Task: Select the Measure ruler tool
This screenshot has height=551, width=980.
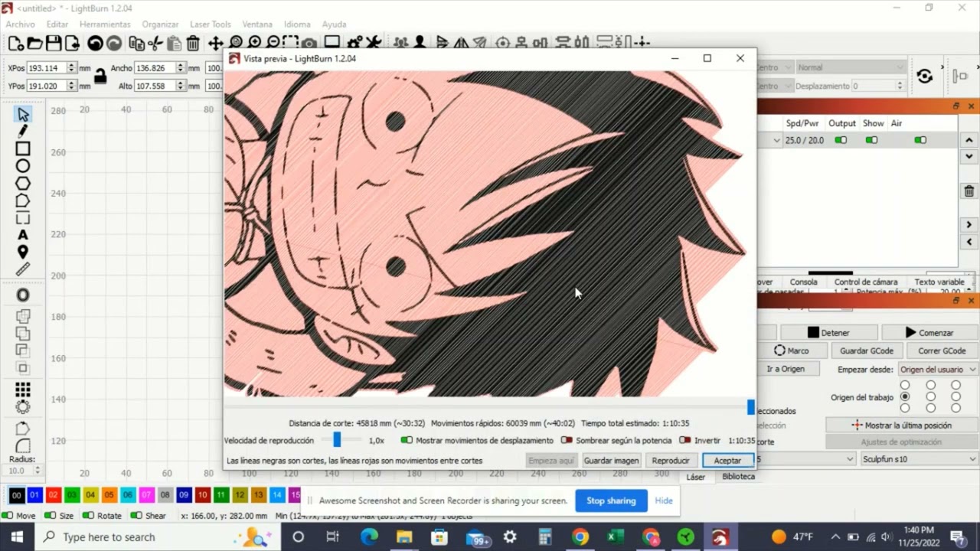Action: pos(23,269)
